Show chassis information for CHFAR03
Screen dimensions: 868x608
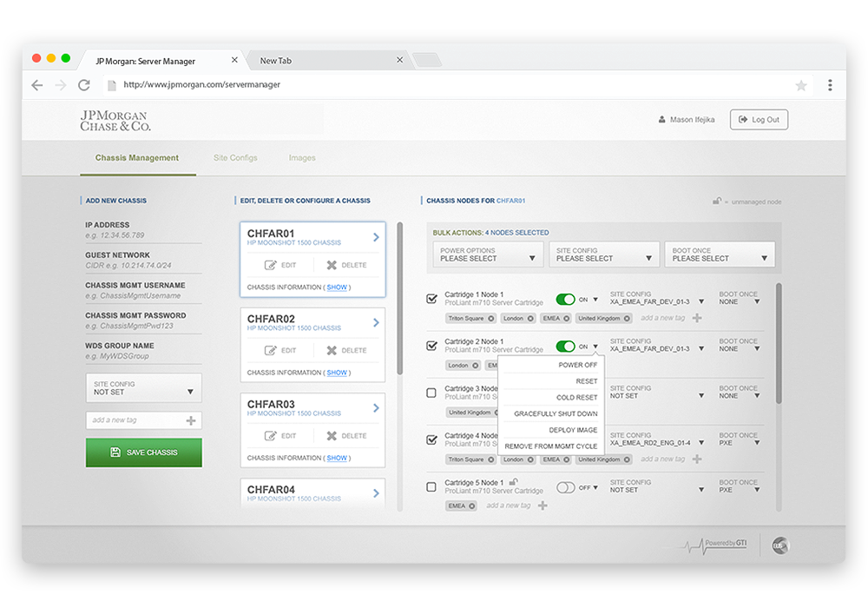[x=337, y=458]
